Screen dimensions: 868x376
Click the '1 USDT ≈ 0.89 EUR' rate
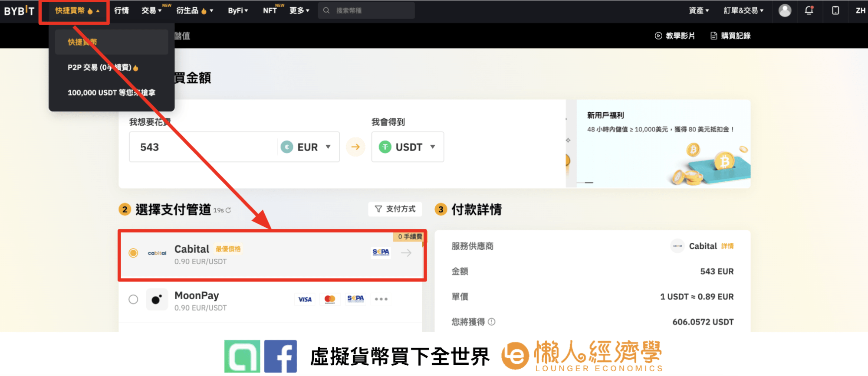pos(697,297)
